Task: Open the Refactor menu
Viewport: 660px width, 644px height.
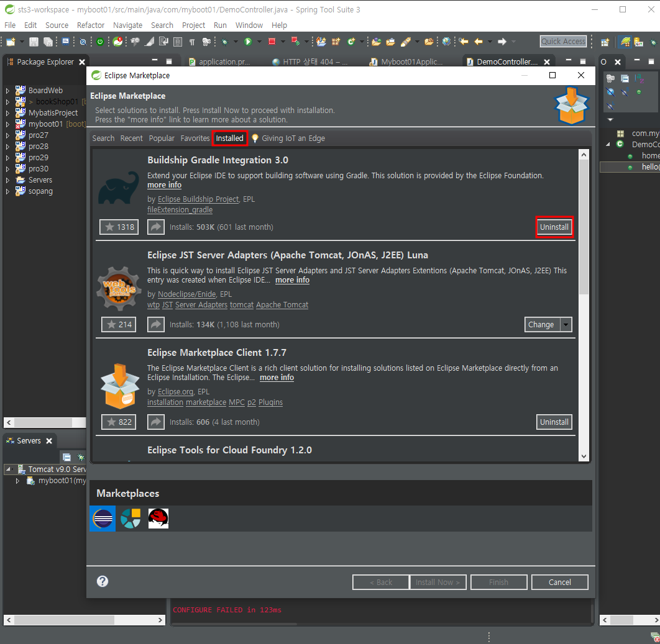Action: click(91, 25)
